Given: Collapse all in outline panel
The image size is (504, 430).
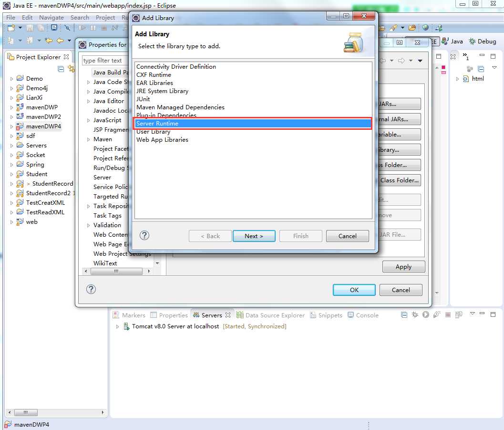Looking at the screenshot, I should [481, 69].
